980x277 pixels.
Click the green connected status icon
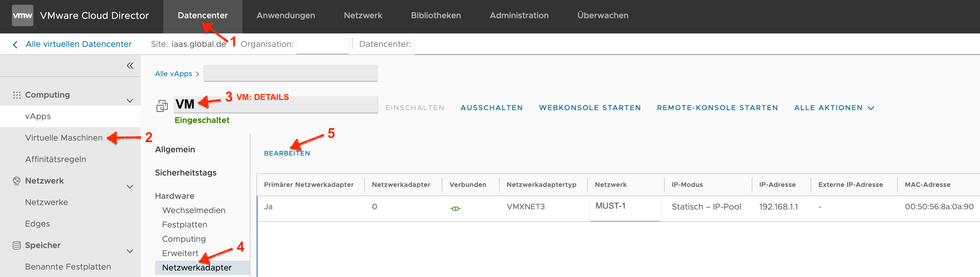pos(455,208)
